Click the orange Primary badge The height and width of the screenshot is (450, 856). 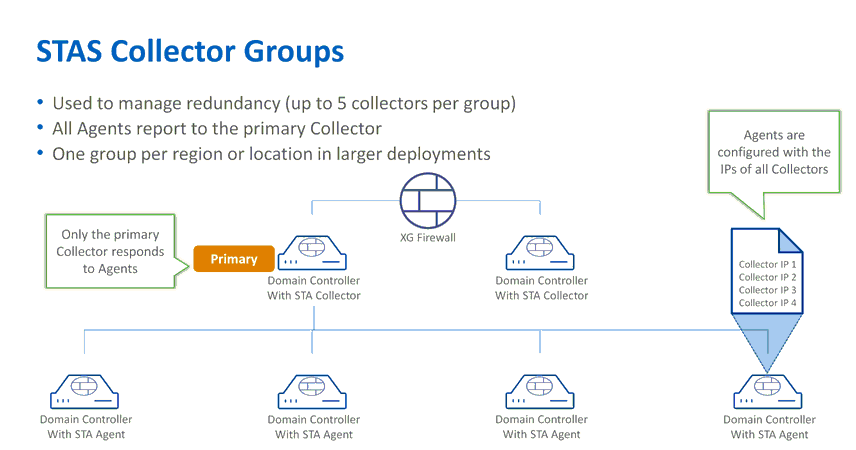tap(234, 259)
